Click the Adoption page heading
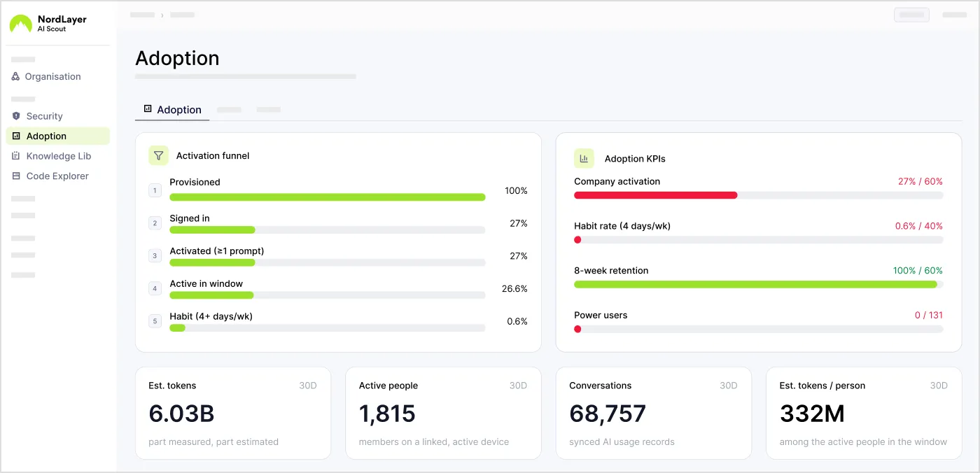 pos(177,58)
